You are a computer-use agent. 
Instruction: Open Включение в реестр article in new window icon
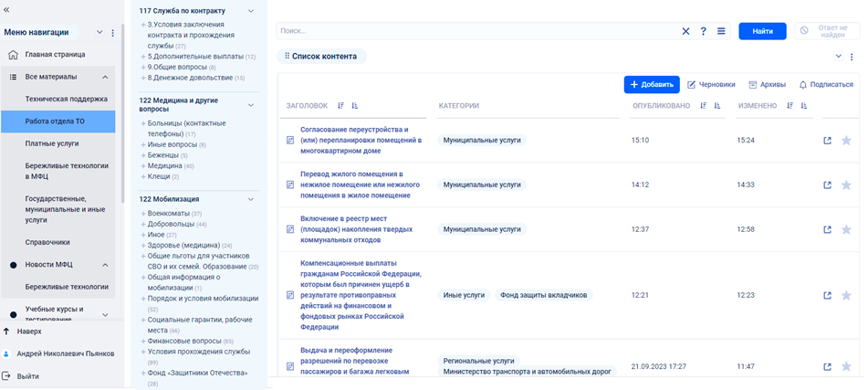coord(828,229)
